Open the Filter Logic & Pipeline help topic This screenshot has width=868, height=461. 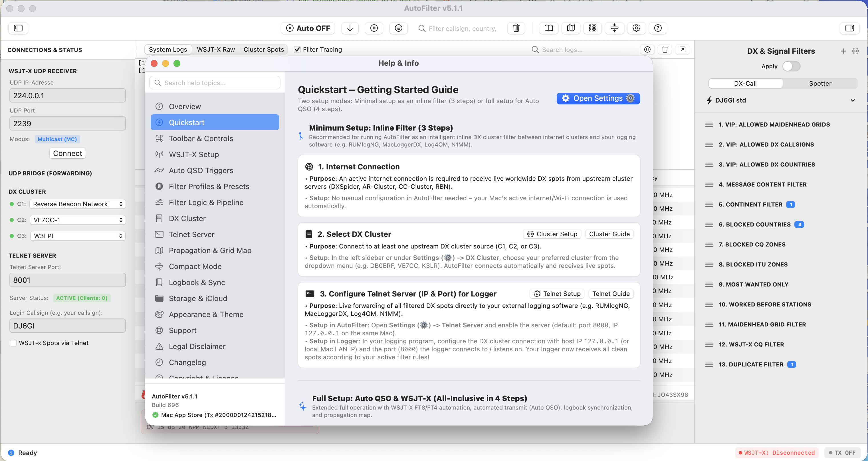point(215,202)
